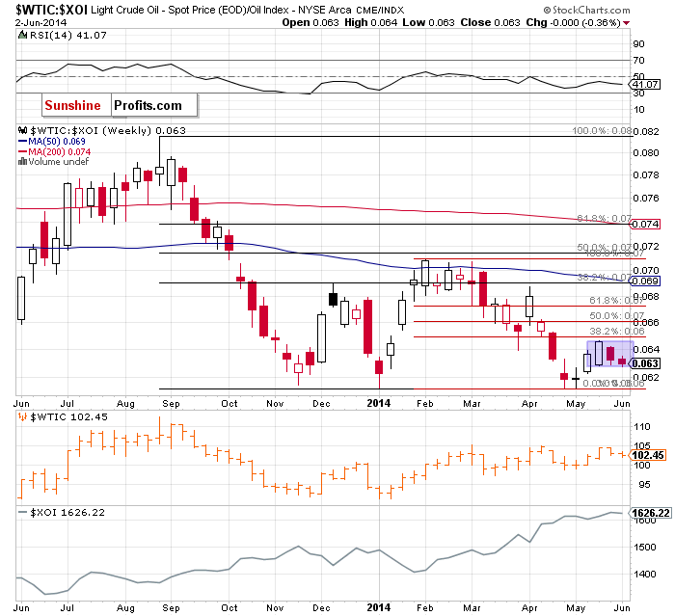Open the StockCharts.com copyright link
Screen dimensions: 675x616
[586, 10]
